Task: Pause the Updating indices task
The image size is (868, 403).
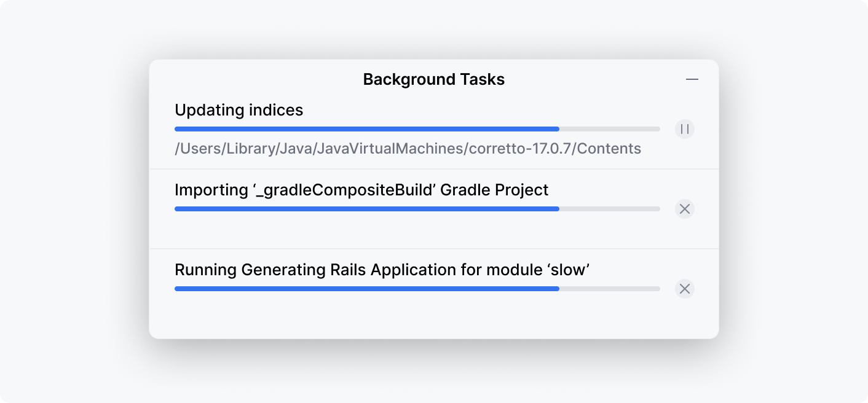Action: pyautogui.click(x=684, y=129)
